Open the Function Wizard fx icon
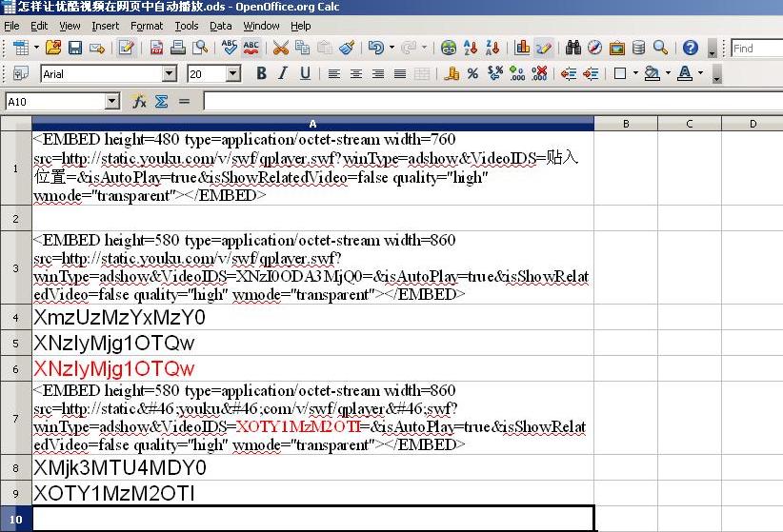The image size is (783, 532). pyautogui.click(x=139, y=102)
